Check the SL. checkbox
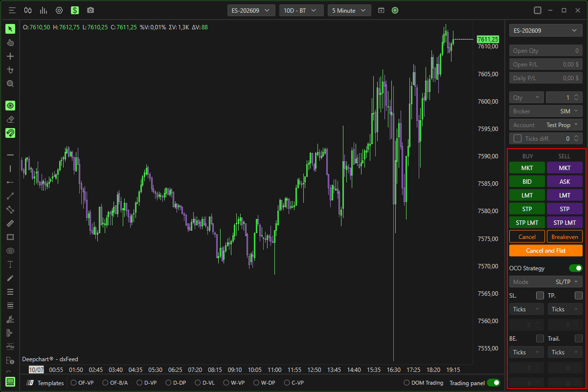Image resolution: width=588 pixels, height=392 pixels. tap(540, 295)
